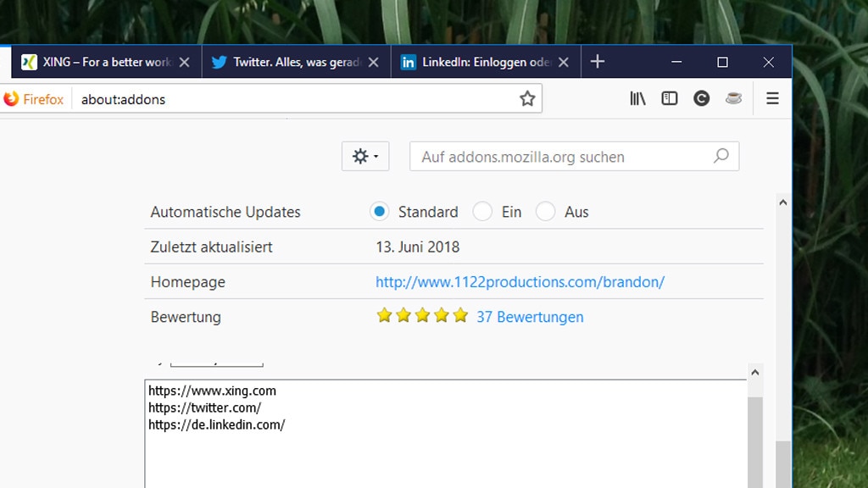This screenshot has width=868, height=488.
Task: Click the bookmark star in address bar
Action: [x=527, y=99]
